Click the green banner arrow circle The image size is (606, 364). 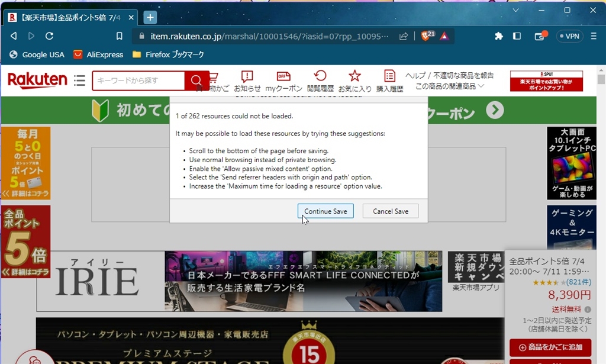pyautogui.click(x=495, y=110)
